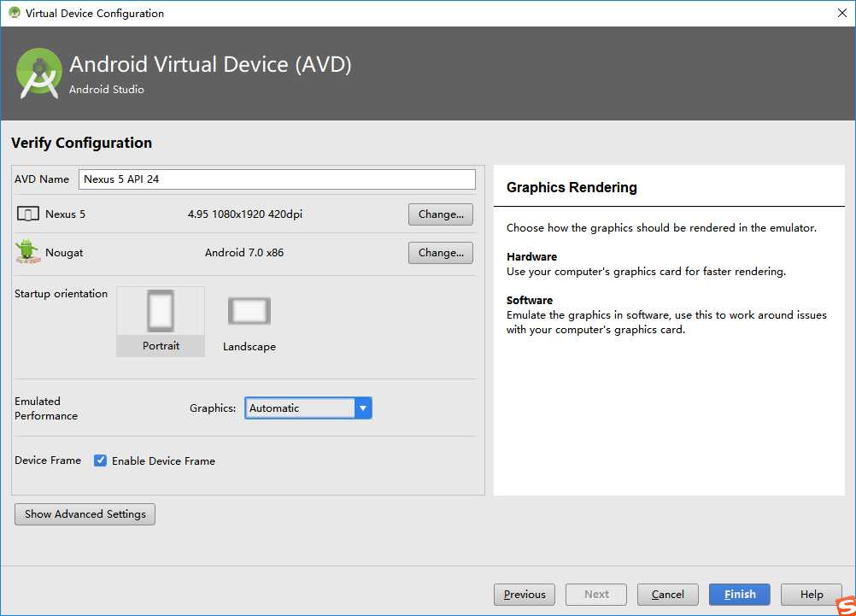The height and width of the screenshot is (616, 856).
Task: Click the 'Device Frame' label
Action: tap(48, 461)
